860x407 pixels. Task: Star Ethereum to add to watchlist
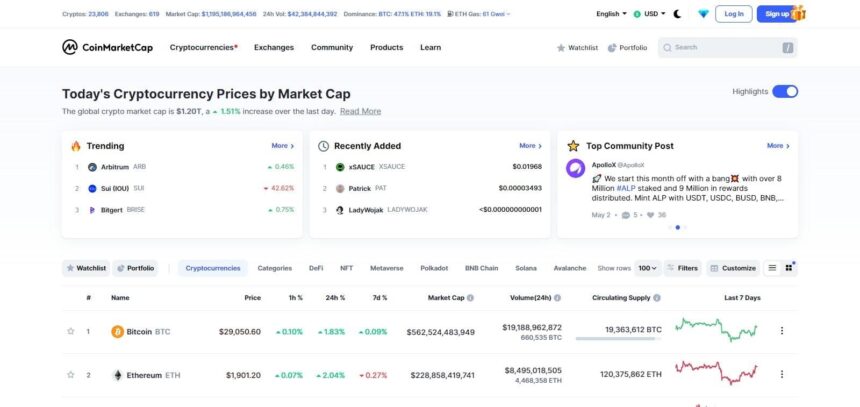click(70, 375)
